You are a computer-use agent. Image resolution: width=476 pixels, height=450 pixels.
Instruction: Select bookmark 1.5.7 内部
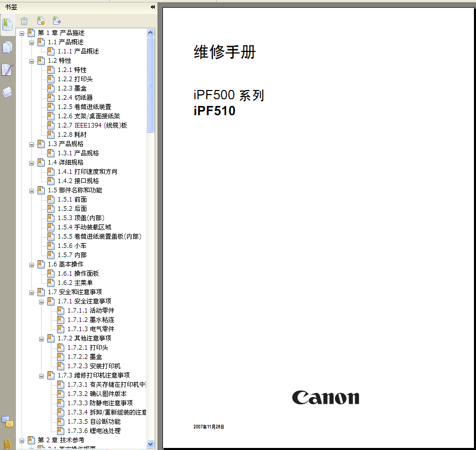point(72,255)
